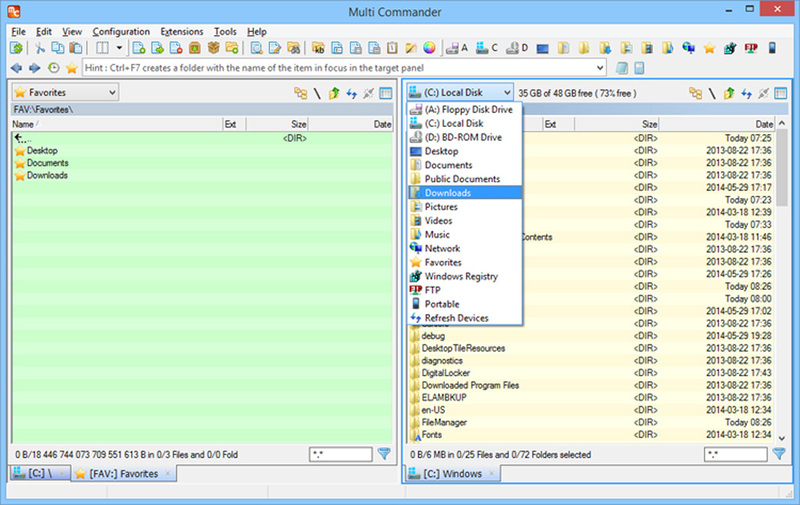Open the color wheel icon
Screen dimensions: 800x505
430,48
